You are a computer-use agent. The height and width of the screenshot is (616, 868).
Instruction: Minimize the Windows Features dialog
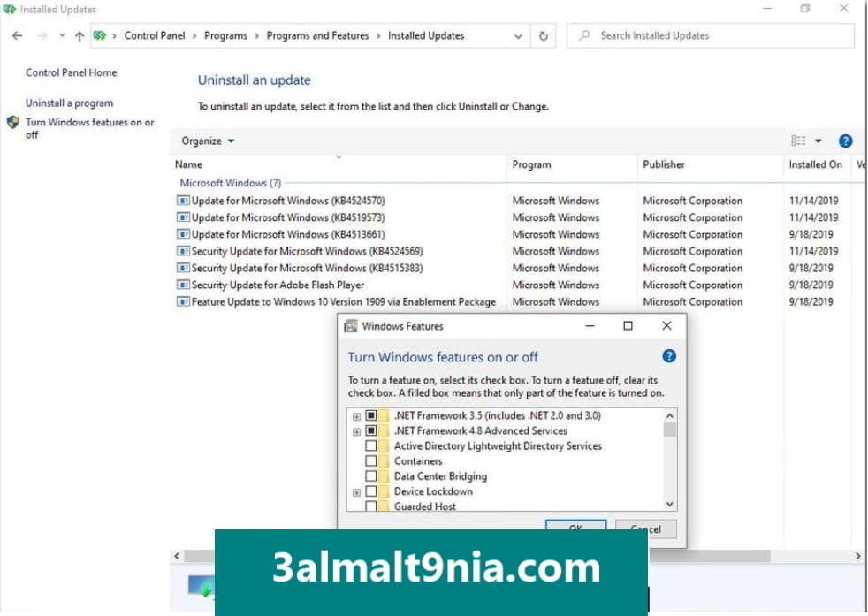[x=590, y=326]
